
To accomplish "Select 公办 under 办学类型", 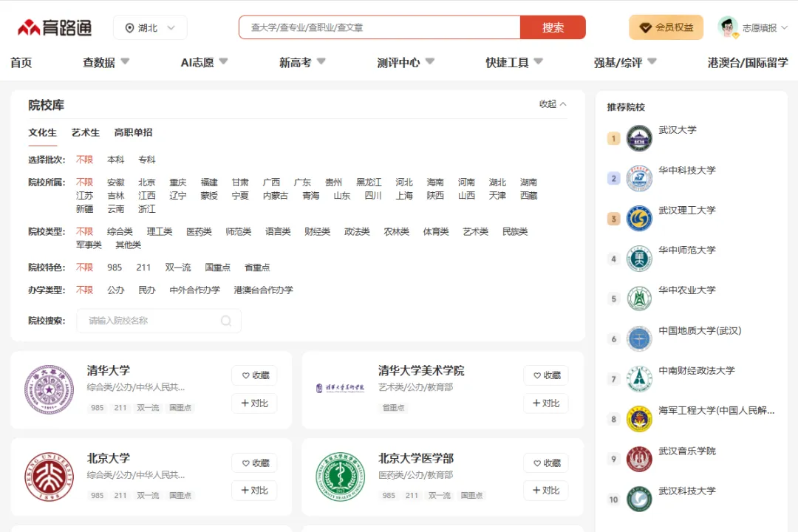I will (x=115, y=290).
